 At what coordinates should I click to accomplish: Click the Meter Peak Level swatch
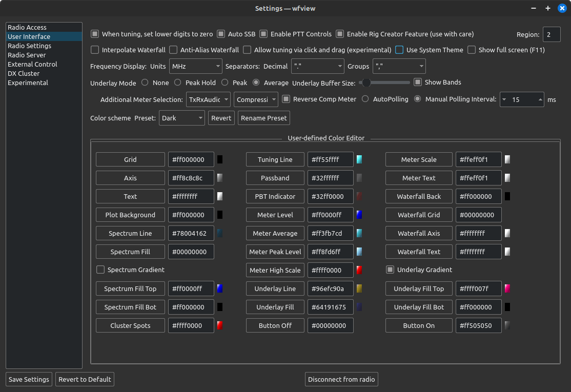coord(359,252)
